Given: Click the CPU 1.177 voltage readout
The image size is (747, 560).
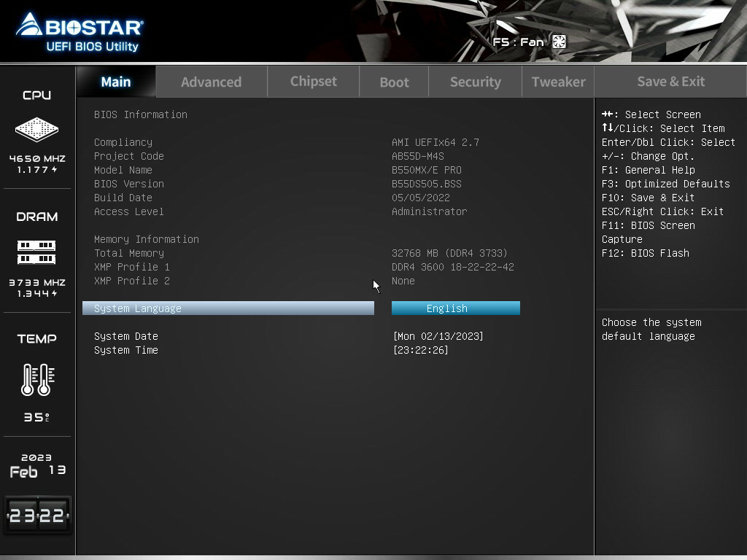Looking at the screenshot, I should pyautogui.click(x=37, y=170).
